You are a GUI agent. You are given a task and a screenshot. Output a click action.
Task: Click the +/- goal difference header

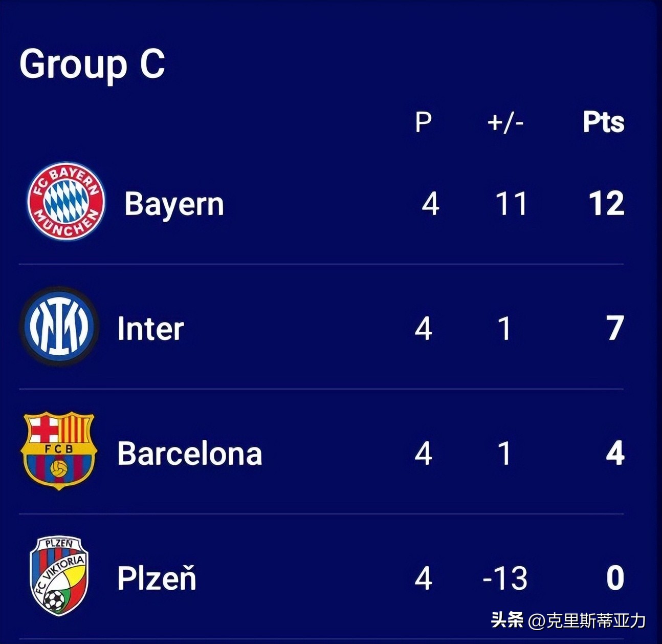click(505, 122)
